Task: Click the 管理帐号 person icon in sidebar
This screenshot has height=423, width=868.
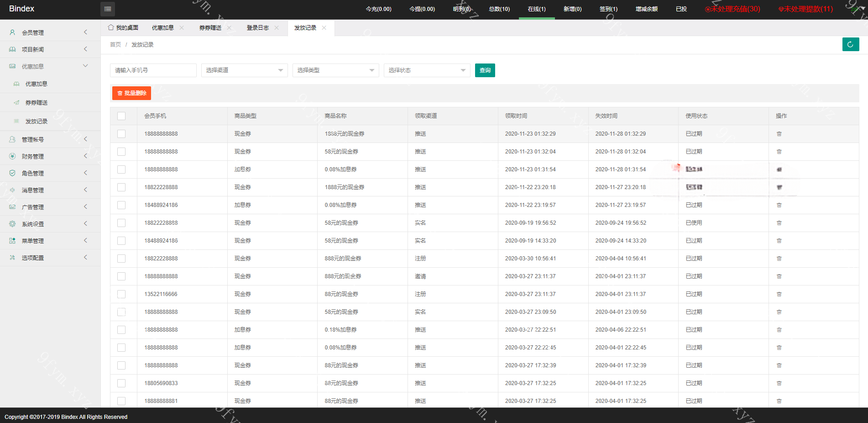Action: tap(12, 139)
